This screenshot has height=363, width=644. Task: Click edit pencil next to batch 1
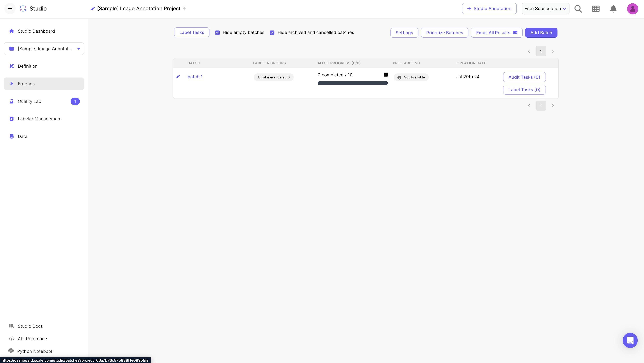[178, 77]
